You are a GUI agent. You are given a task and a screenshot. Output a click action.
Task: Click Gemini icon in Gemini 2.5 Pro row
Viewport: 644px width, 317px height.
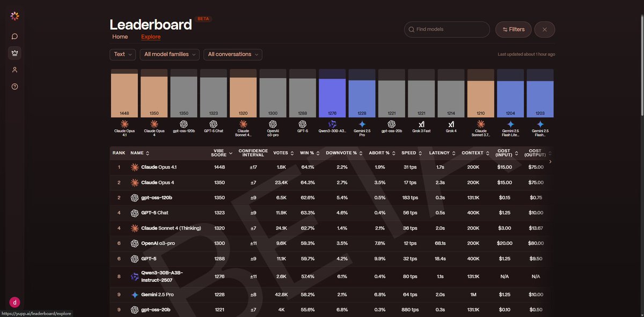tap(135, 295)
